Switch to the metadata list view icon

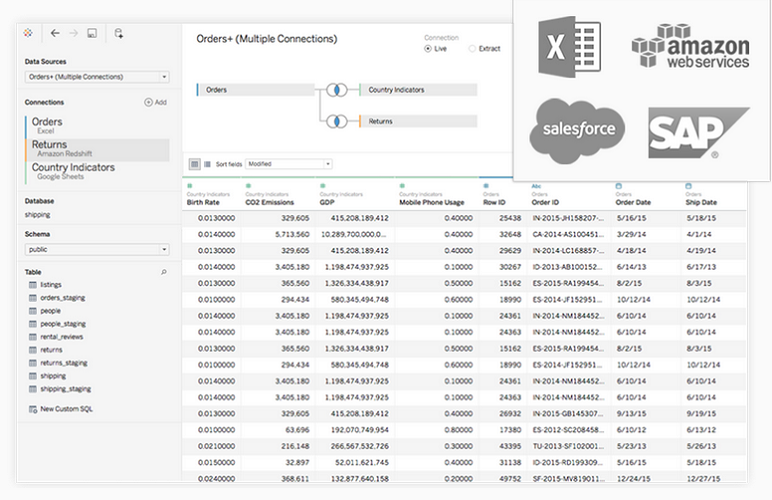[x=207, y=164]
